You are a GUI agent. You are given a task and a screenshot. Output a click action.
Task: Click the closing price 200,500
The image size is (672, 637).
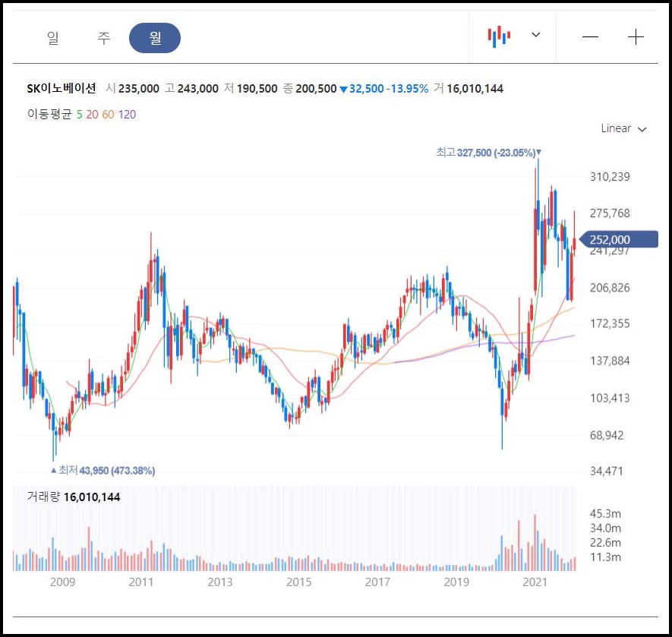tap(317, 89)
